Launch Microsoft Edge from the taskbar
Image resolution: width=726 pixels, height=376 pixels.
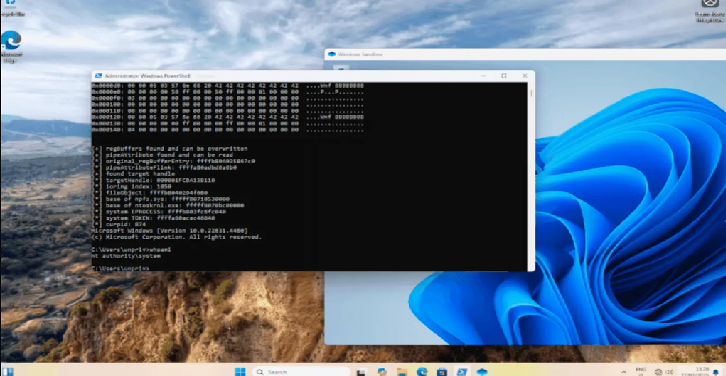click(x=422, y=371)
